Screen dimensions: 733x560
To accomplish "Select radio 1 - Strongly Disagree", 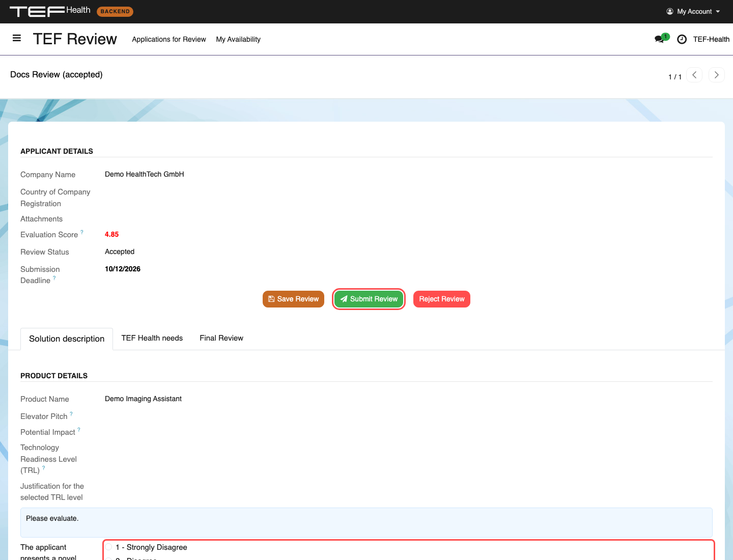I will (108, 547).
